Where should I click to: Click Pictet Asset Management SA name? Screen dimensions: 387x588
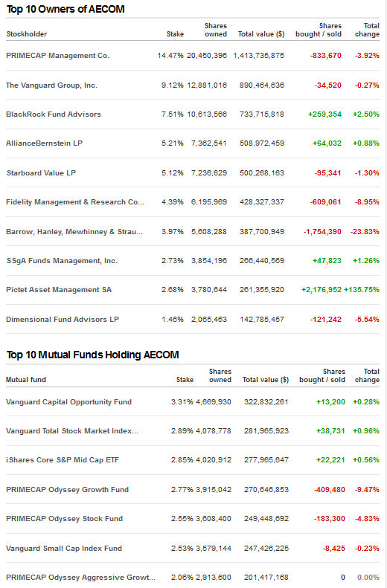click(59, 290)
